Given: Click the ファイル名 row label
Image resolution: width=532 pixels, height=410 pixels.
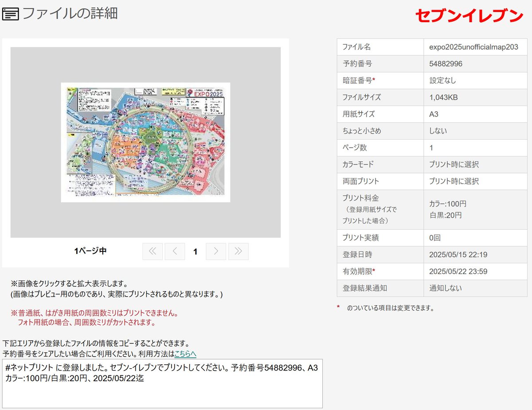Looking at the screenshot, I should [x=356, y=47].
